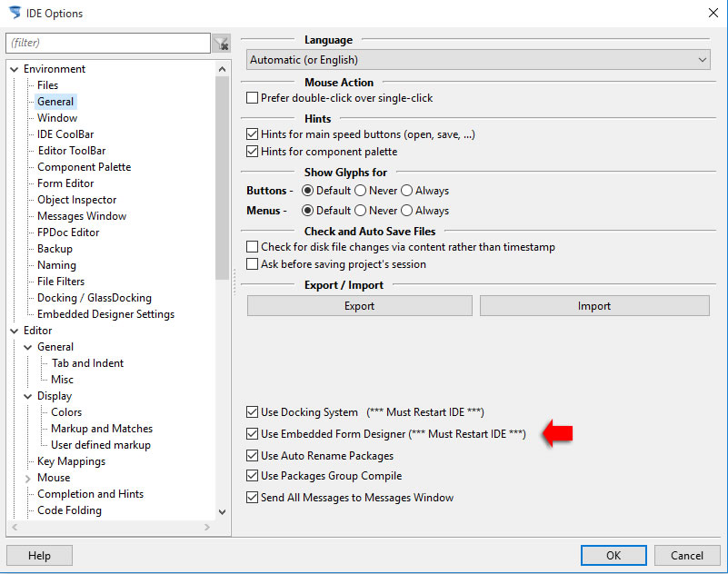Select Menus Default radio option
The width and height of the screenshot is (728, 574).
click(307, 211)
